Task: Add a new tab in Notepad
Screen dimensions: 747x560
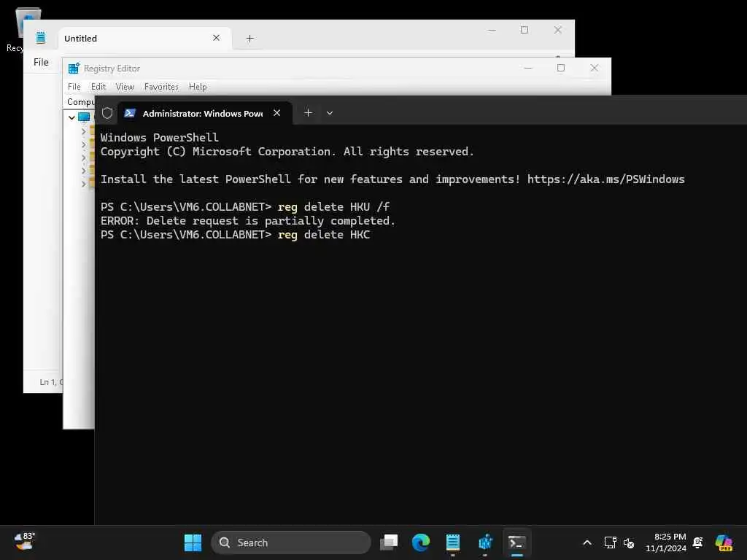Action: 249,38
